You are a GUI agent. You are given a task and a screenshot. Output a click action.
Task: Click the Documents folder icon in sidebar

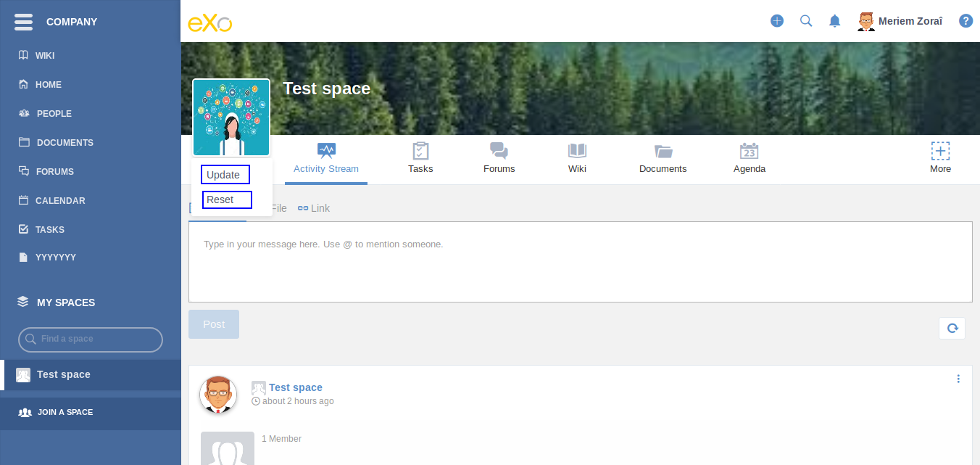pos(24,142)
